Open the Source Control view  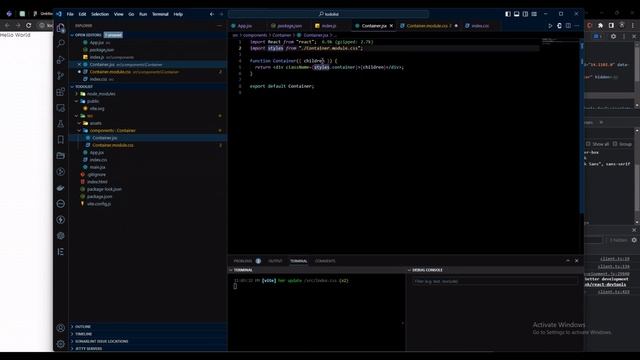click(61, 76)
